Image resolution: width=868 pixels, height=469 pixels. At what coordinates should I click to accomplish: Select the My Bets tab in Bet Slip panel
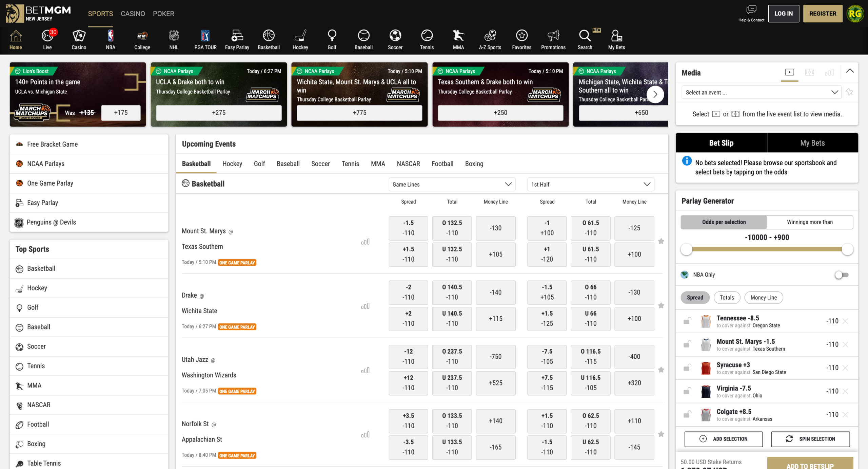[x=811, y=143]
